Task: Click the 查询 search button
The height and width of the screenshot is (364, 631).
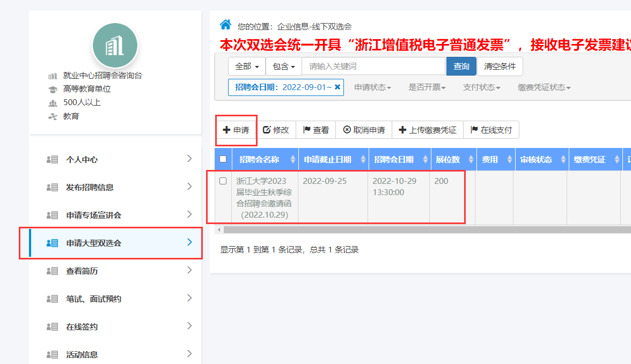Action: (x=461, y=66)
